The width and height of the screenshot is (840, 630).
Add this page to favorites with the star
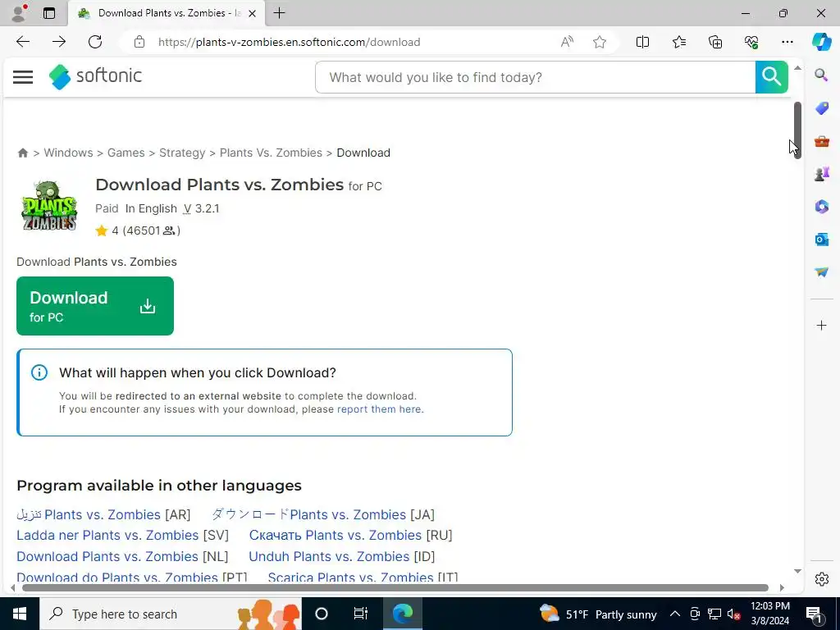coord(600,42)
